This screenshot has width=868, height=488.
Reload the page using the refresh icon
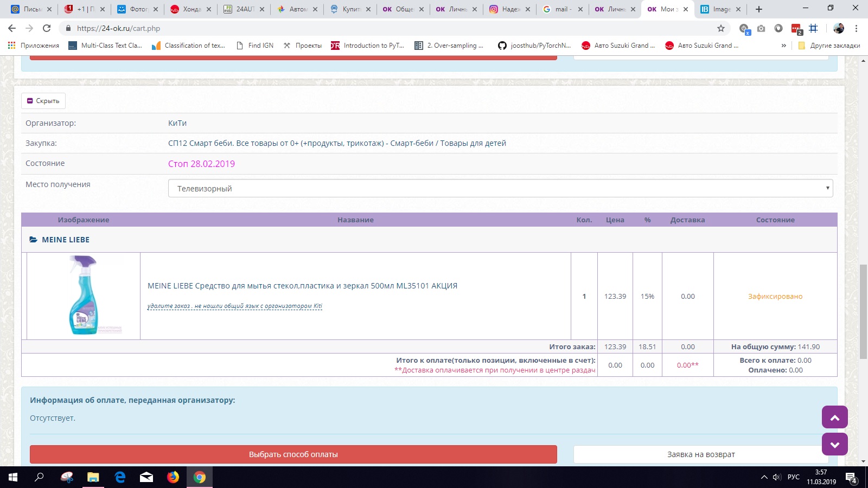pyautogui.click(x=47, y=28)
